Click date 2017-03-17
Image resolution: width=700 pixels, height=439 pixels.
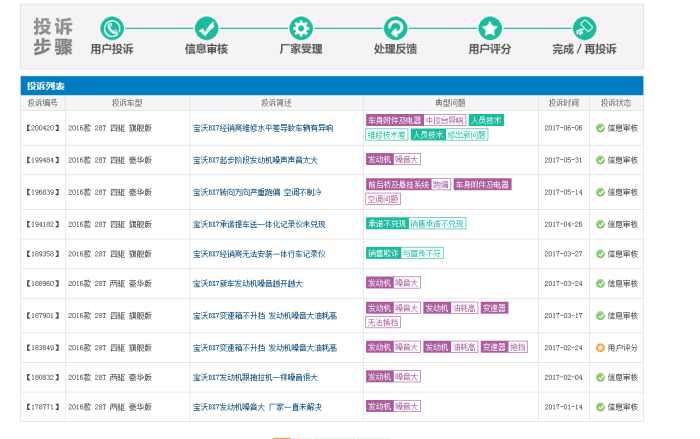563,316
